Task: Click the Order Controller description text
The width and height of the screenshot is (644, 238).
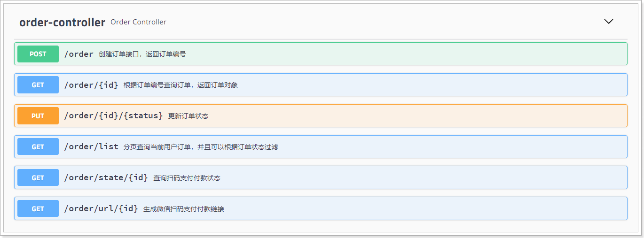Action: (138, 22)
